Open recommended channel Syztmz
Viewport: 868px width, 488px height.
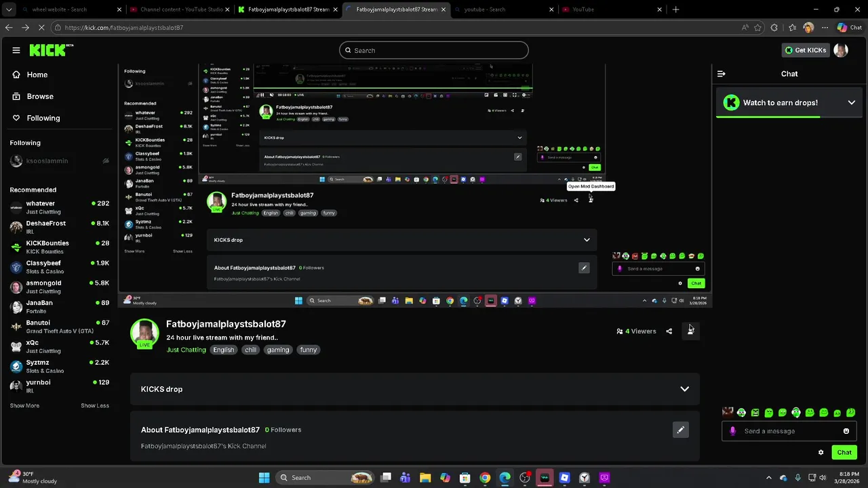60,366
